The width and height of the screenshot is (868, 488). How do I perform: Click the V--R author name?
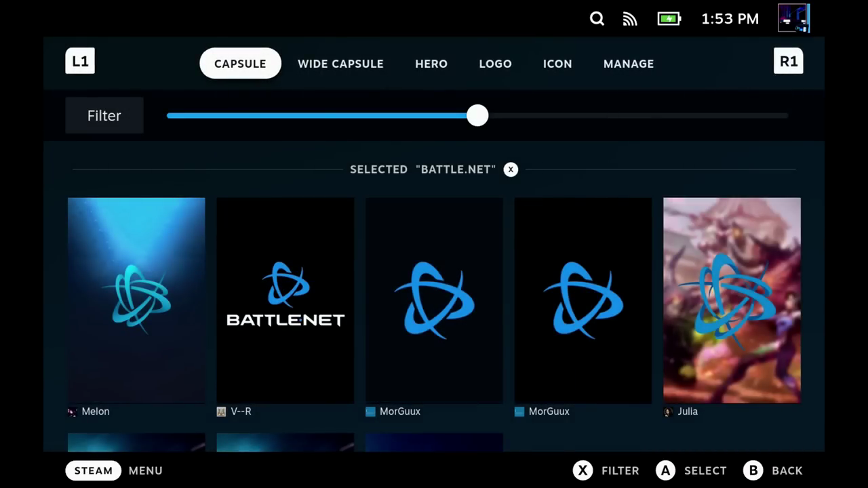click(241, 411)
